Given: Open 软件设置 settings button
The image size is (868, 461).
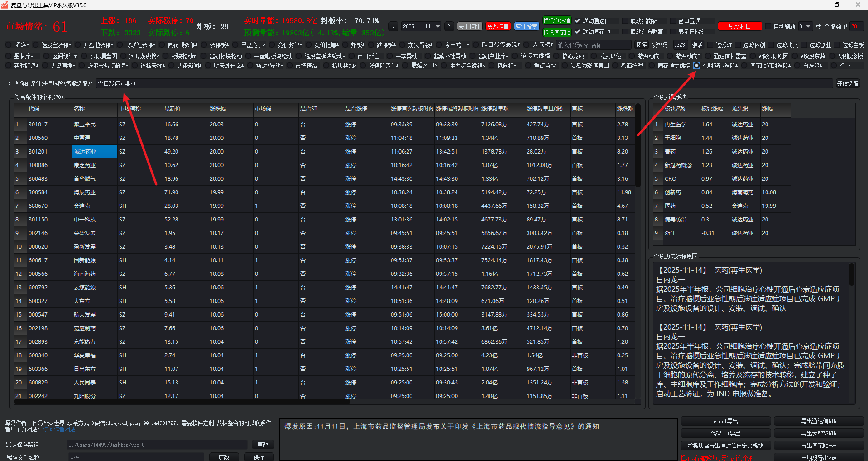Looking at the screenshot, I should 526,26.
